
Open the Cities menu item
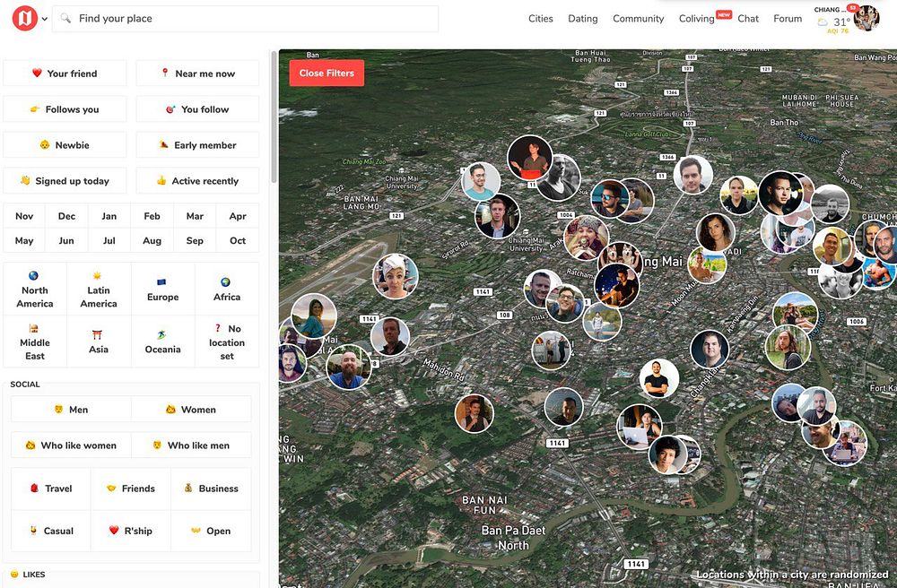[541, 18]
